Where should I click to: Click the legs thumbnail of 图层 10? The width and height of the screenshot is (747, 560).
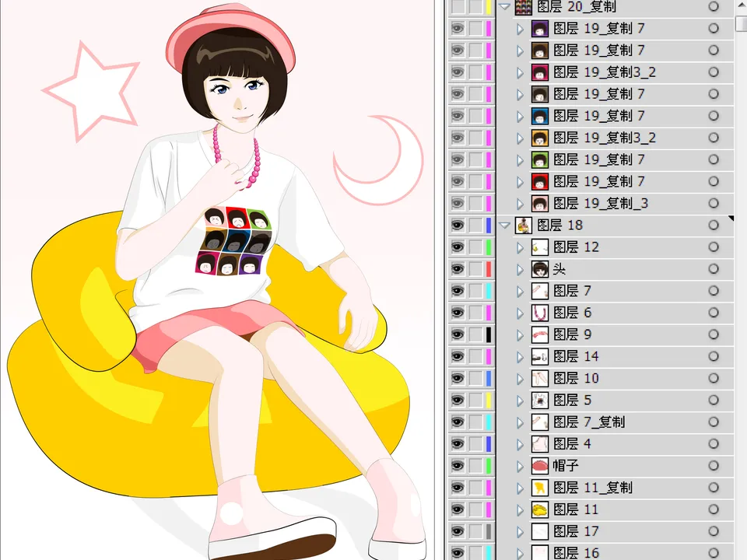(x=539, y=377)
